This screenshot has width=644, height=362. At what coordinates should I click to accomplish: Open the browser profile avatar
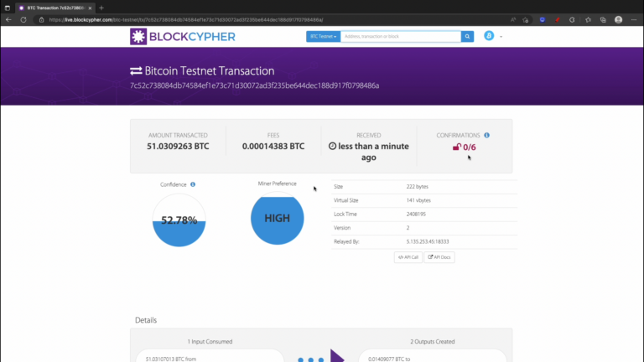coord(619,20)
